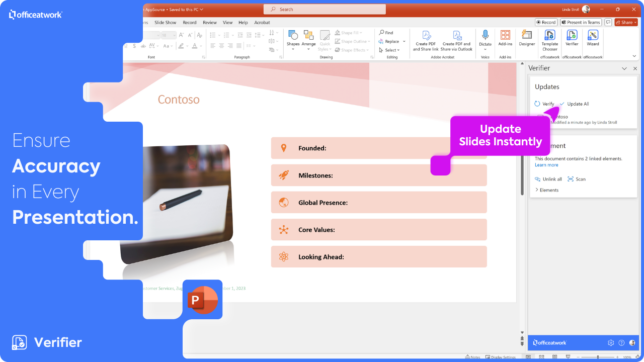Click Unlink all in the Verifier pane

[548, 179]
